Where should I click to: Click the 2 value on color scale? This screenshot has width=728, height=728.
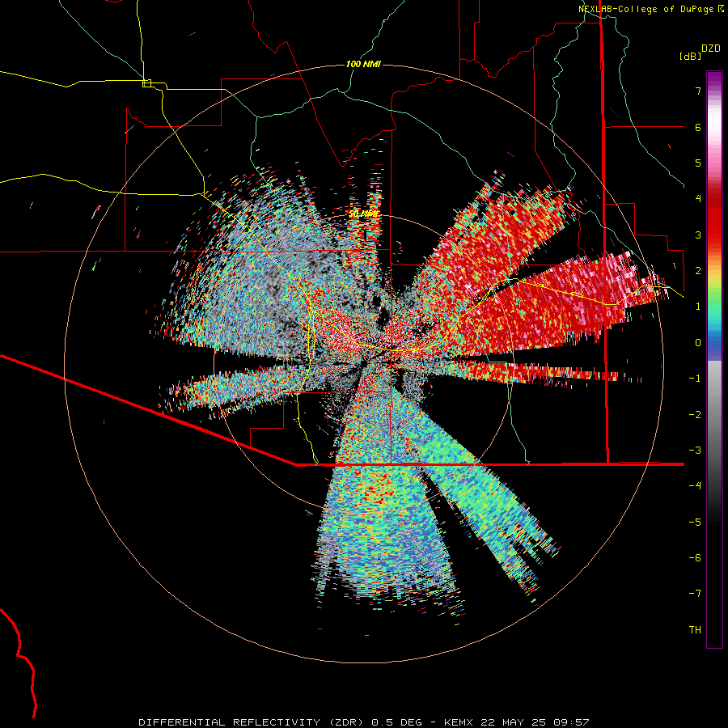coord(698,271)
